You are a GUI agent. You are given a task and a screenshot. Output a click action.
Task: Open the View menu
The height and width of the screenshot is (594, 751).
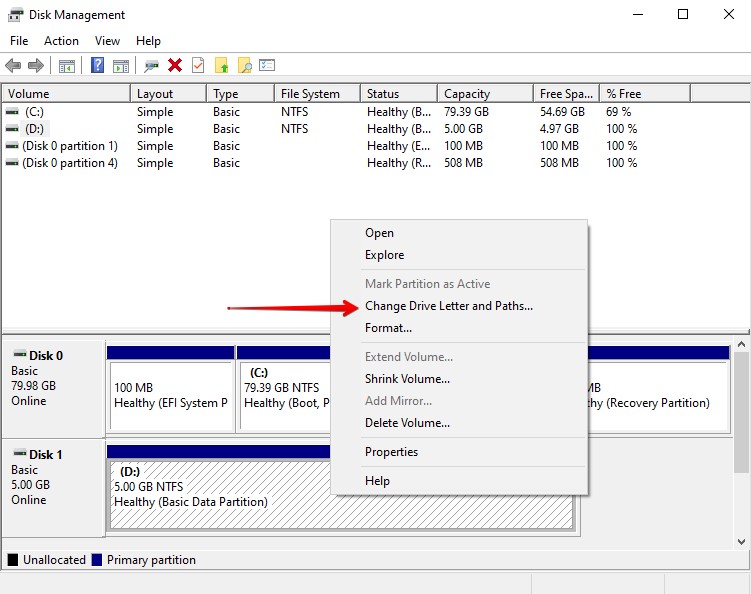[107, 41]
